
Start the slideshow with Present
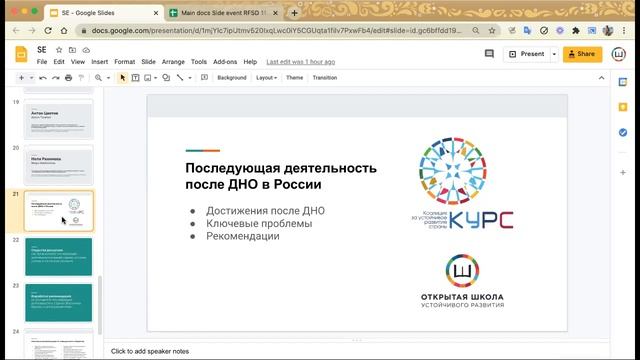527,54
